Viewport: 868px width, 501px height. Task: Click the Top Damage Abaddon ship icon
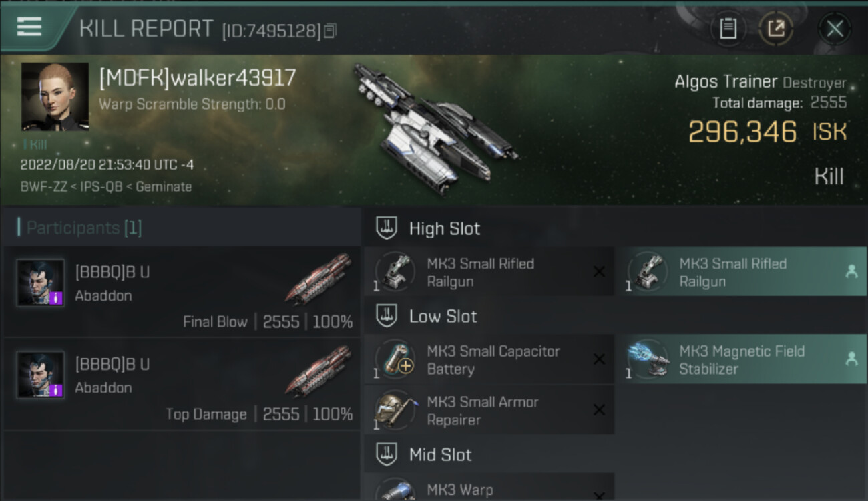tap(318, 370)
